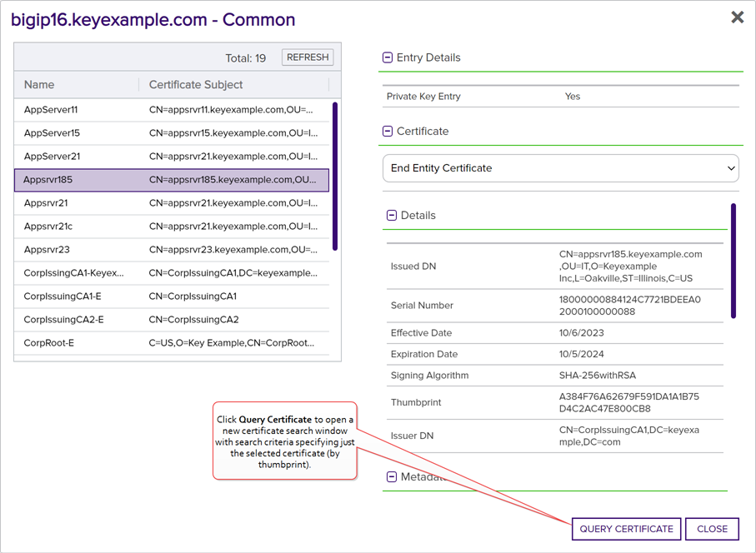Click the SHA-256withRSA signing algorithm value
This screenshot has height=553, width=756.
coord(598,376)
